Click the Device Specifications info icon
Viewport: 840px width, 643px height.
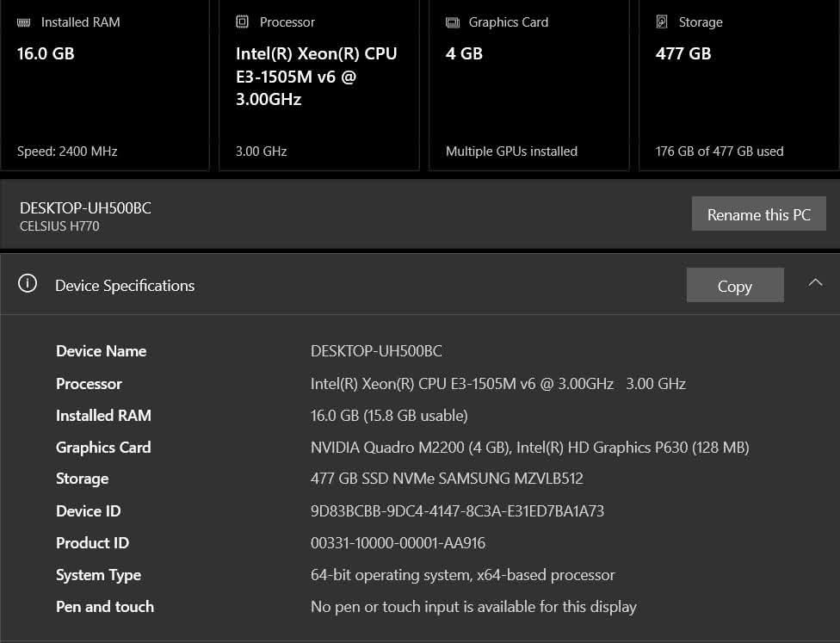point(28,283)
